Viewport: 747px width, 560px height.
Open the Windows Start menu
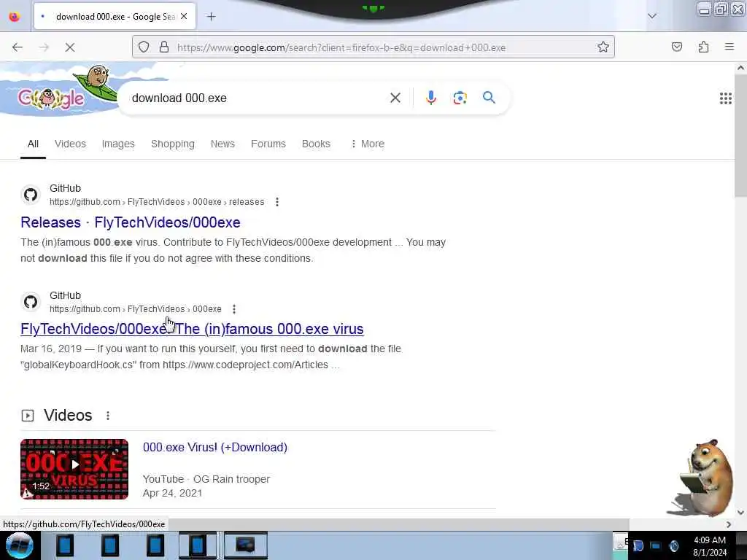(19, 545)
